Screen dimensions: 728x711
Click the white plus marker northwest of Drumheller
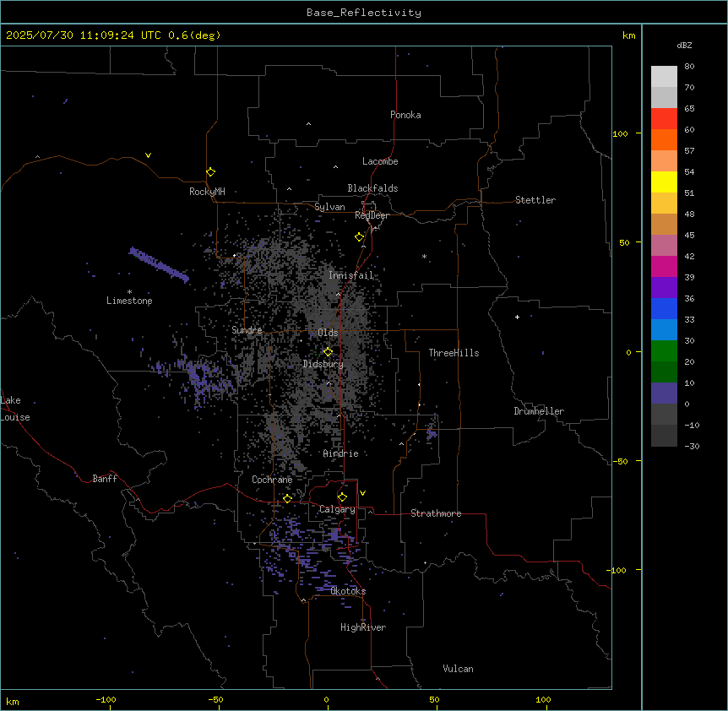tap(517, 317)
